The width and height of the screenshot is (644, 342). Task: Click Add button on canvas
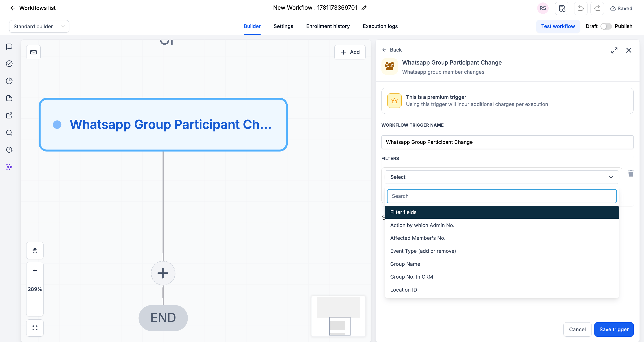point(350,52)
